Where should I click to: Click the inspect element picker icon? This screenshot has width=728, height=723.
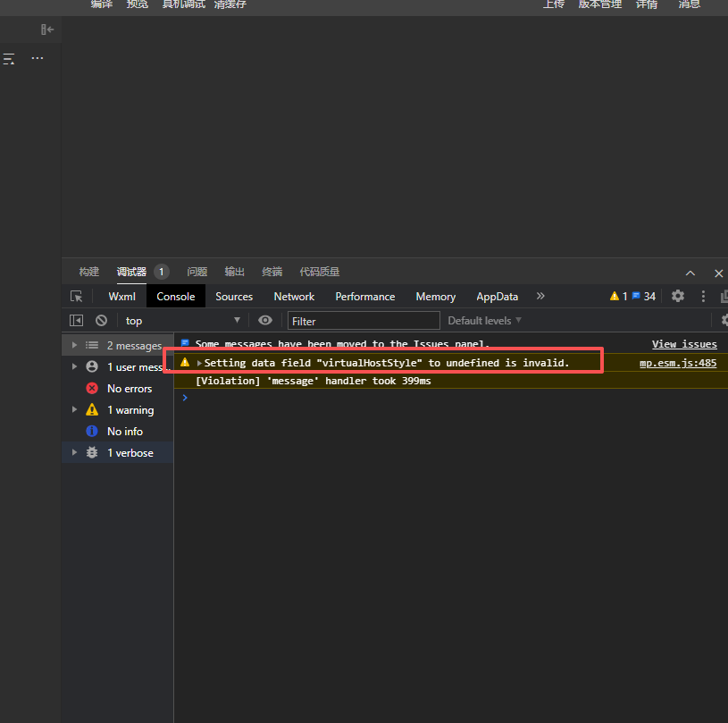coord(77,297)
